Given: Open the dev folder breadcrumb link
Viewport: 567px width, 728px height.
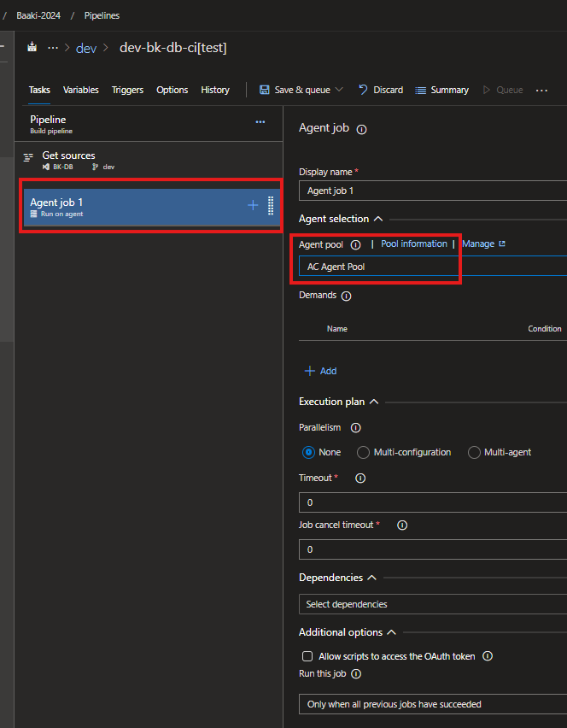Looking at the screenshot, I should (86, 49).
